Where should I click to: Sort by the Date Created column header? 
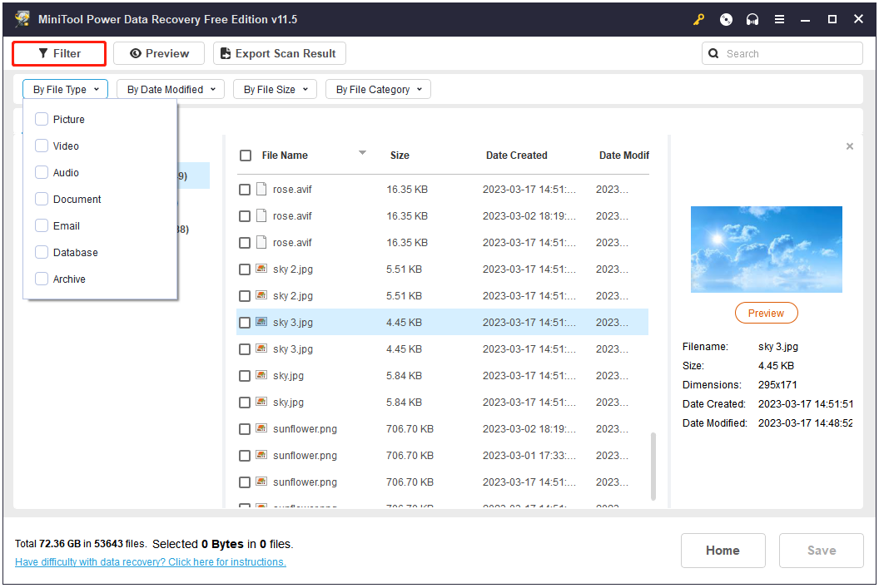pos(516,156)
